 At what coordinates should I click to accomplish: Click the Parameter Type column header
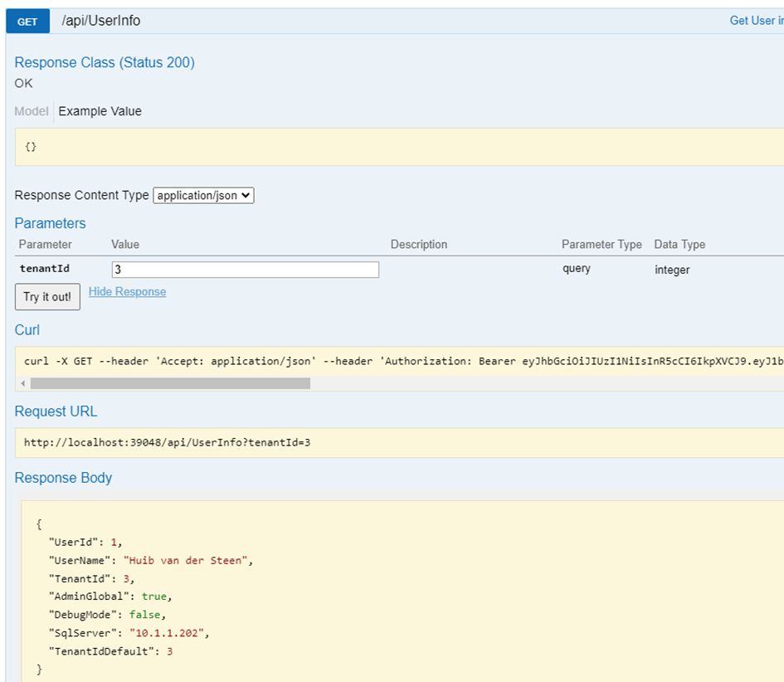pos(601,245)
